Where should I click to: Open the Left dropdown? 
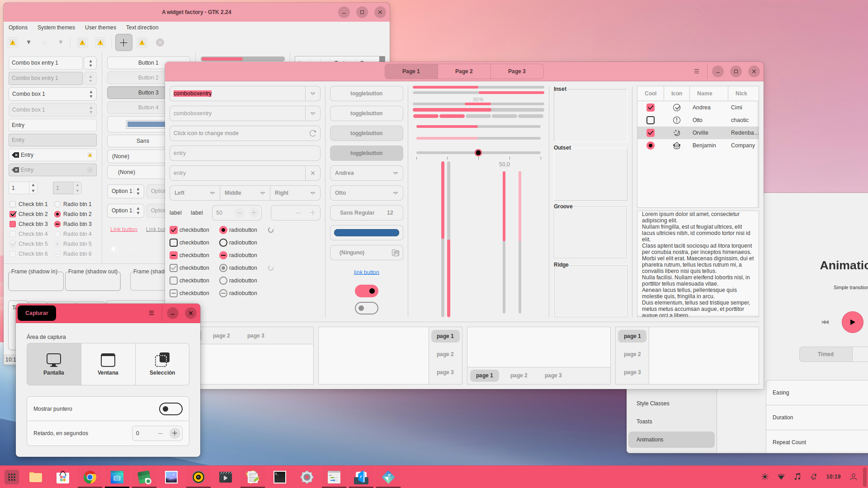(x=195, y=193)
